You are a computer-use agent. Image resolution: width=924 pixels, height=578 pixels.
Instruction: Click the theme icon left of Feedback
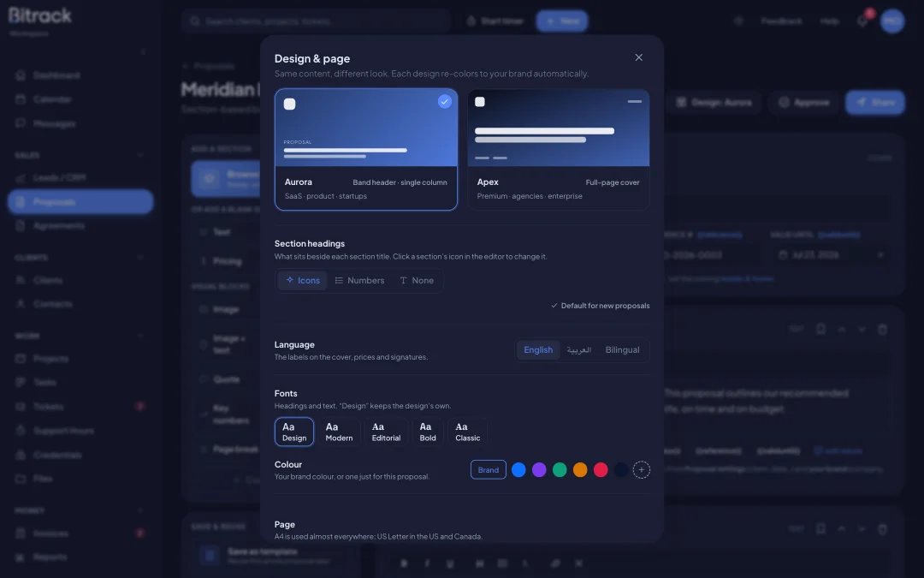tap(738, 21)
